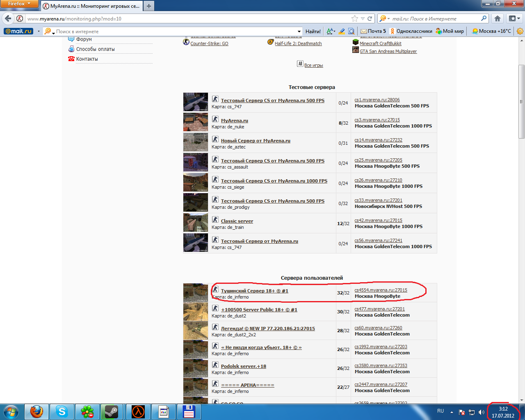The width and height of the screenshot is (525, 420).
Task: Bookmark this page with the star icon
Action: (x=355, y=18)
